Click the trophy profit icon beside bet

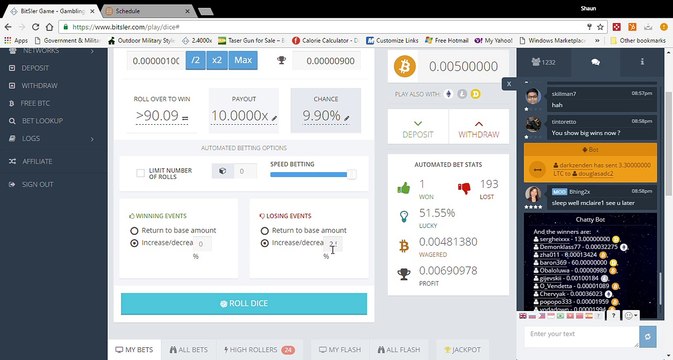pos(282,61)
